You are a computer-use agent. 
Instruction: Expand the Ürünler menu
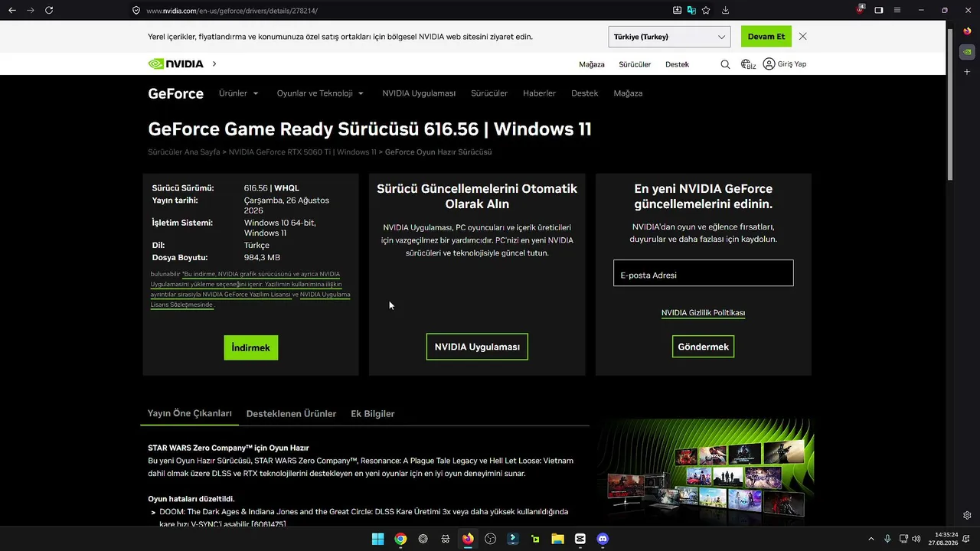[x=239, y=93]
